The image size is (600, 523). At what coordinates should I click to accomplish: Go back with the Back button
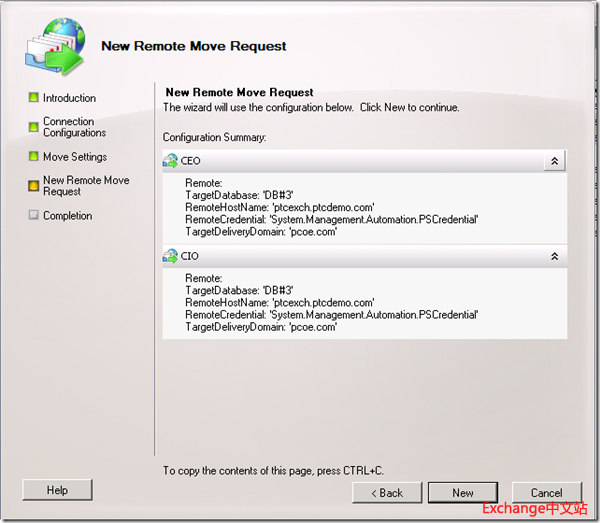(x=386, y=493)
